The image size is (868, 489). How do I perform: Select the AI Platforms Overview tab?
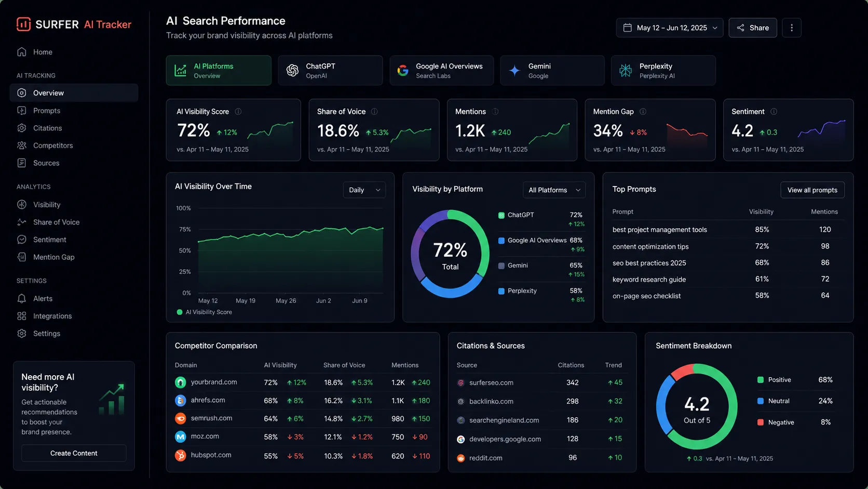tap(219, 70)
